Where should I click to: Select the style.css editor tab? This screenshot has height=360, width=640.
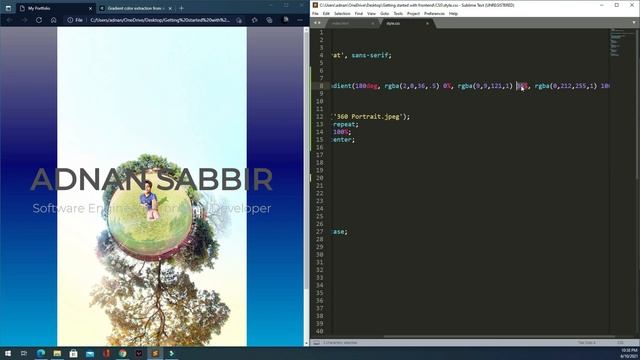[406, 23]
